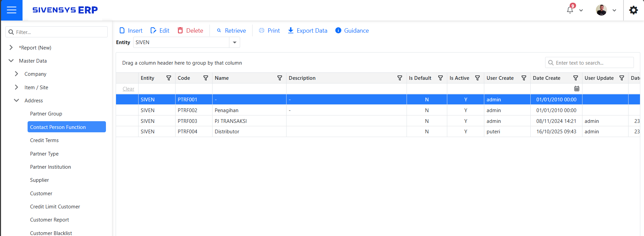Open the User Update column filter icon

(622, 78)
